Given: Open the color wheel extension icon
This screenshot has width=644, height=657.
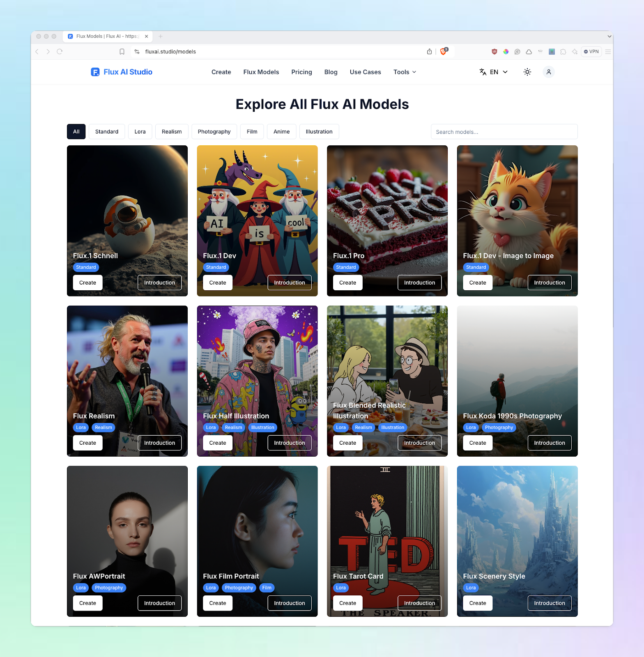Looking at the screenshot, I should [x=506, y=51].
